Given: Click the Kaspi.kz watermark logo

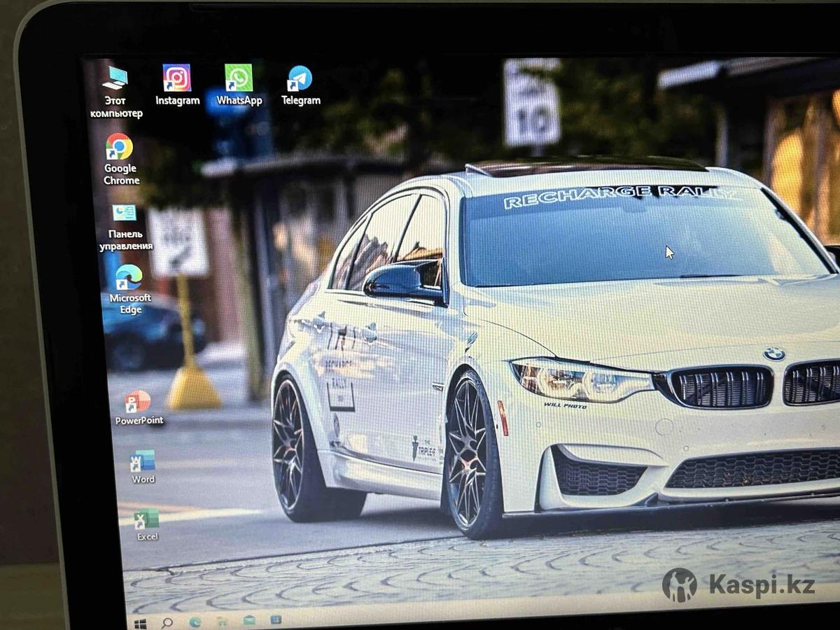Looking at the screenshot, I should pos(738,585).
